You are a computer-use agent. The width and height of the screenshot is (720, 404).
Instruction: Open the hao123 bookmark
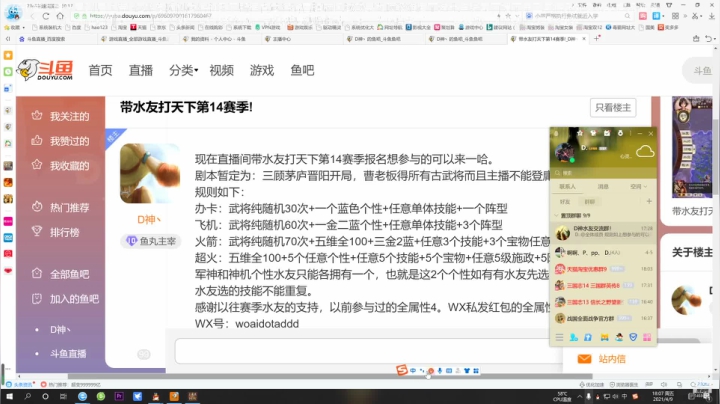[x=96, y=28]
